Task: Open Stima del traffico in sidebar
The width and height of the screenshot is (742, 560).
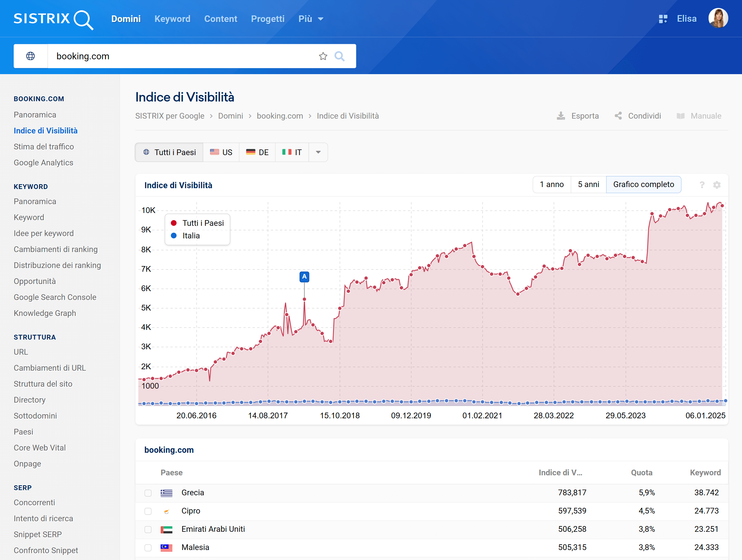Action: click(x=44, y=147)
